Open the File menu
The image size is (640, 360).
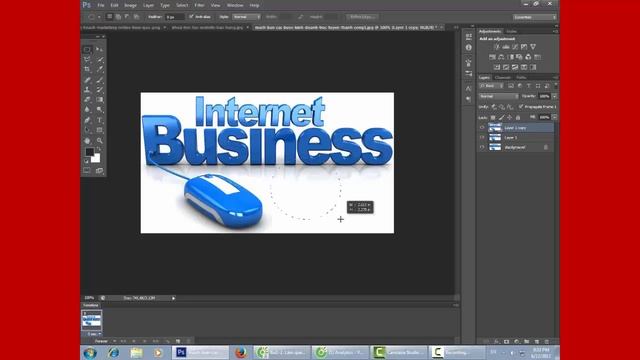(x=101, y=5)
